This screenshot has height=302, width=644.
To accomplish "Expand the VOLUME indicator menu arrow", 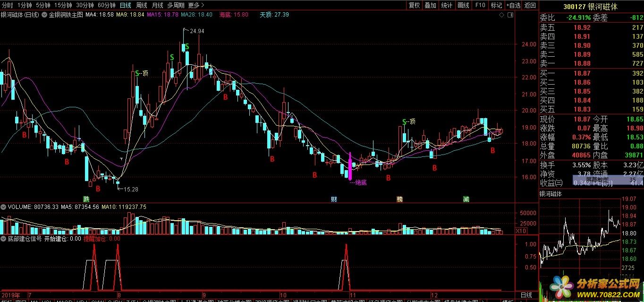I will (x=4, y=207).
